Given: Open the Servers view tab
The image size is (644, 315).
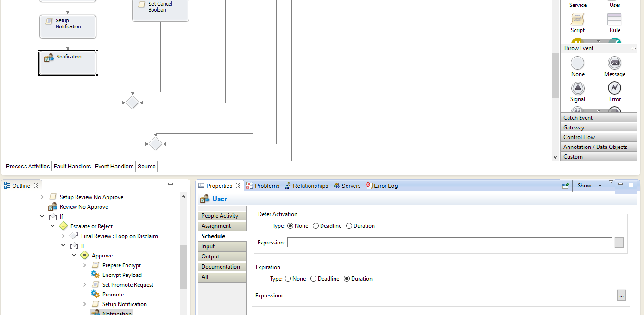Looking at the screenshot, I should [x=347, y=186].
